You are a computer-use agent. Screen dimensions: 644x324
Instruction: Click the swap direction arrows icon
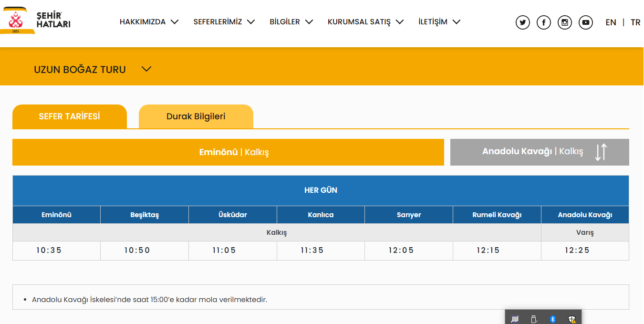pyautogui.click(x=601, y=152)
